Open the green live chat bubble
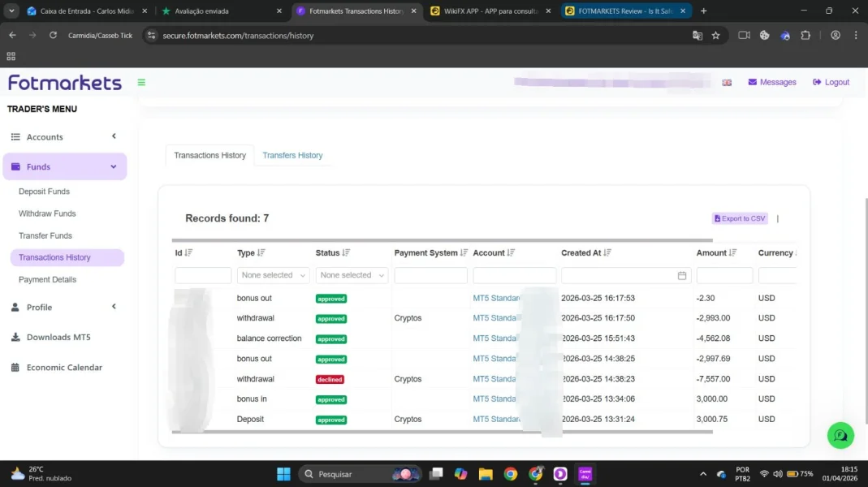This screenshot has height=487, width=868. (840, 435)
